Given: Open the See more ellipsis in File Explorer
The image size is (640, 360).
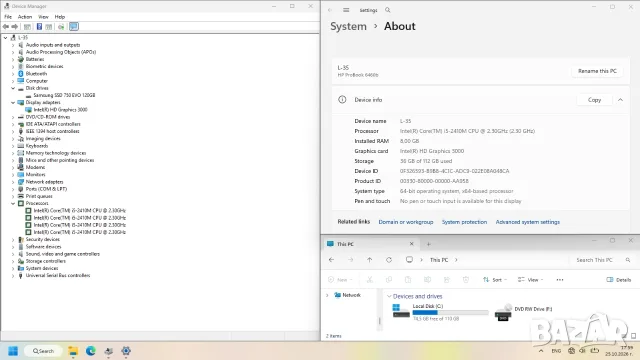Looking at the screenshot, I should click(x=560, y=280).
